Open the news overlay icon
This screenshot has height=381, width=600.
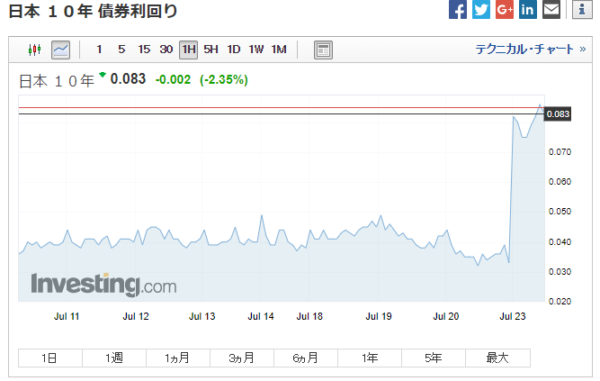pyautogui.click(x=323, y=50)
